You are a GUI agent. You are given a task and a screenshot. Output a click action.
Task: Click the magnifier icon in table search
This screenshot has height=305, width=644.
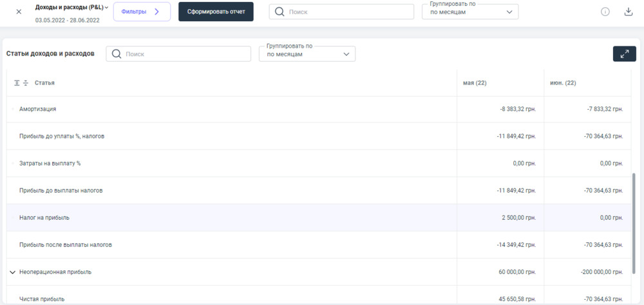coord(117,54)
